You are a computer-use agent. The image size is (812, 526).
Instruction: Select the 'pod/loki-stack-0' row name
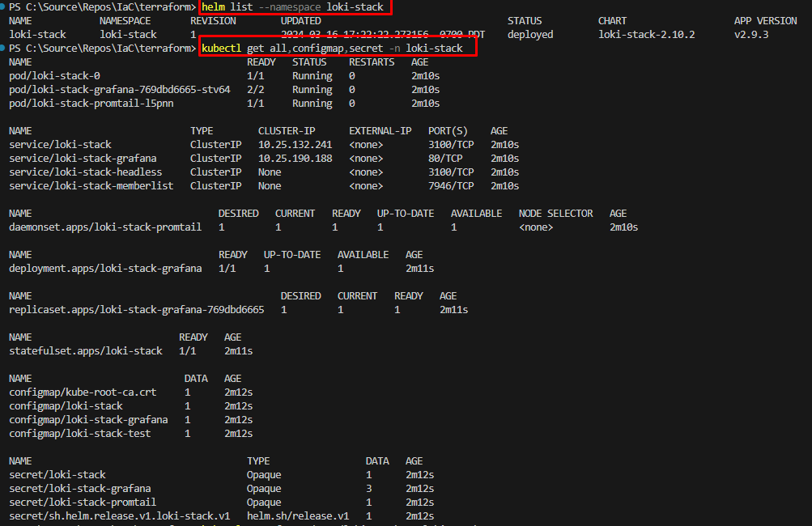coord(54,75)
